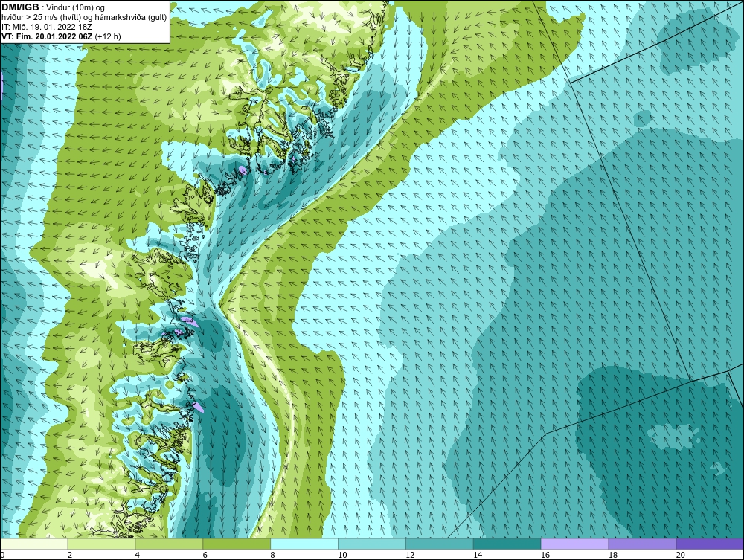Click the legend label '16'

coord(545,555)
